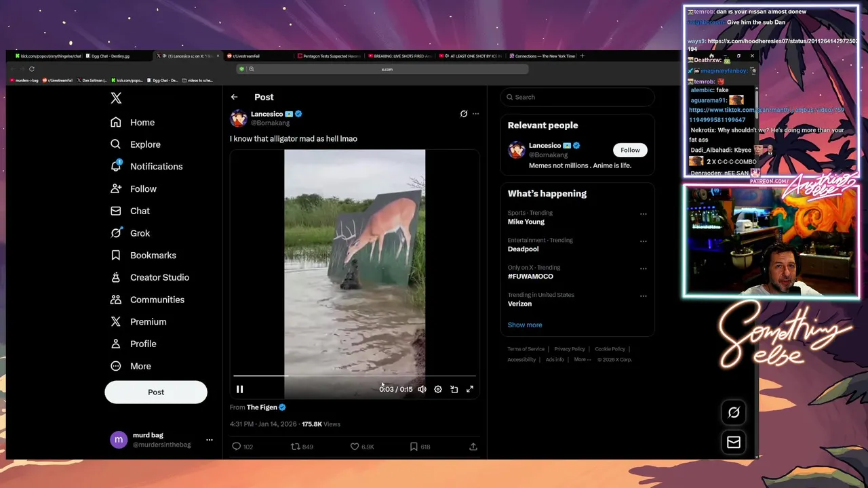This screenshot has height=488, width=868.
Task: Open Cookie Policy footer link
Action: pyautogui.click(x=610, y=349)
